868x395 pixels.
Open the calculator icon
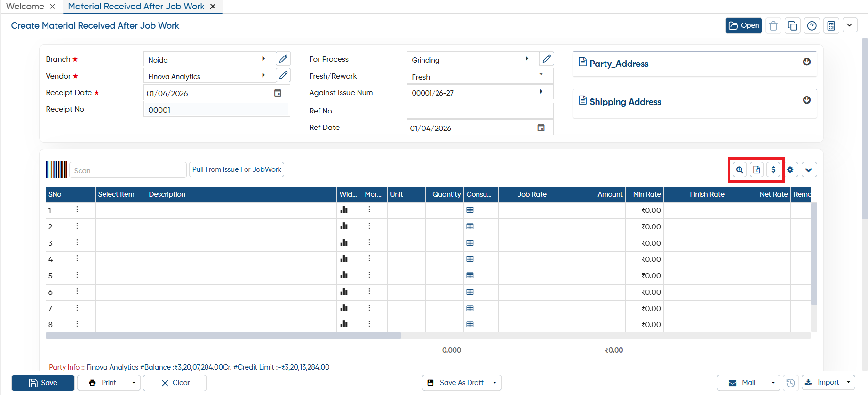(831, 26)
